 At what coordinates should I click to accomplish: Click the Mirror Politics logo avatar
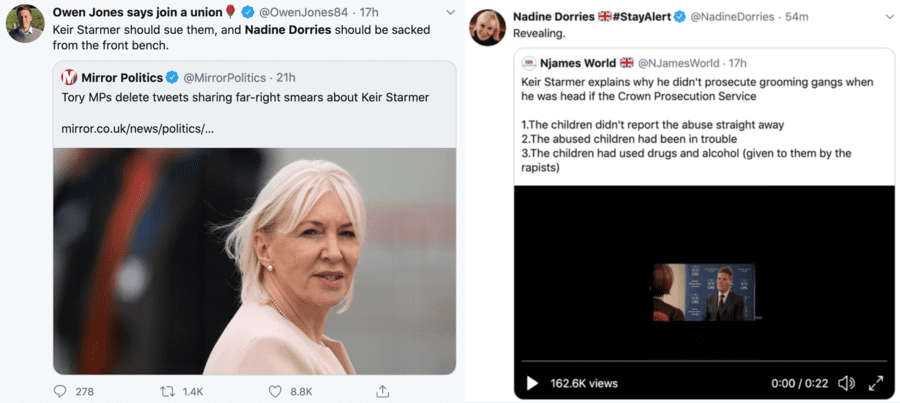(70, 78)
